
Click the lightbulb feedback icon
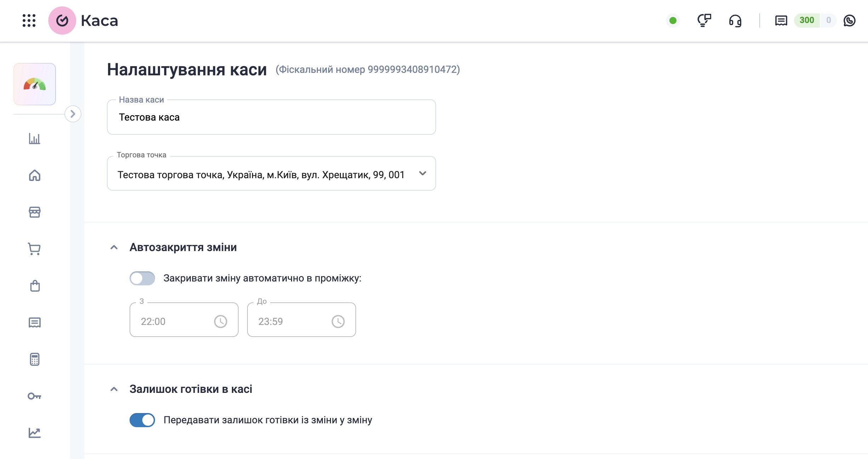click(x=704, y=21)
